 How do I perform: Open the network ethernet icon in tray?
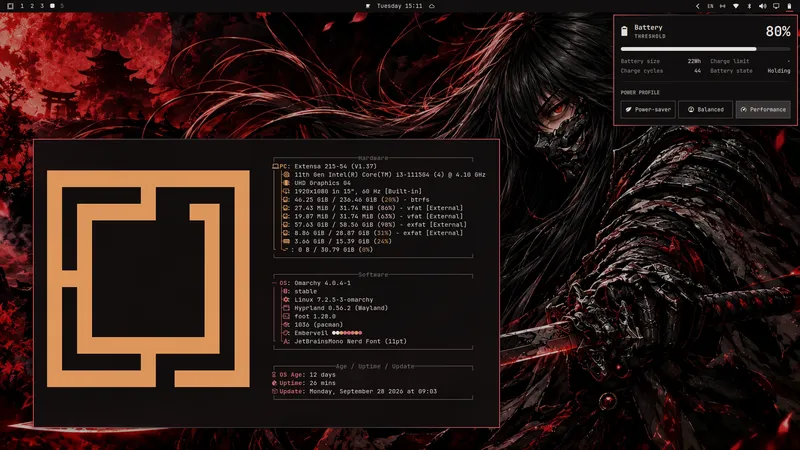(x=722, y=6)
